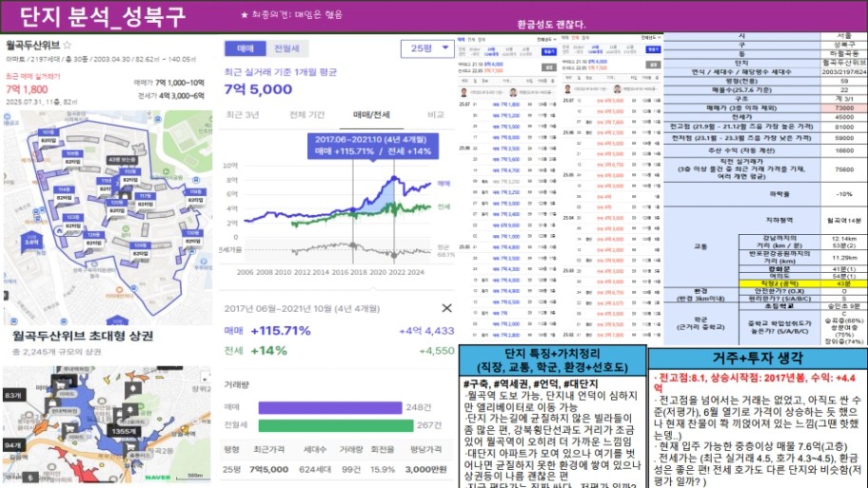Screen dimensions: 868x488
Task: Open the 3.6억 house-shaped price marker
Action: click(x=31, y=242)
